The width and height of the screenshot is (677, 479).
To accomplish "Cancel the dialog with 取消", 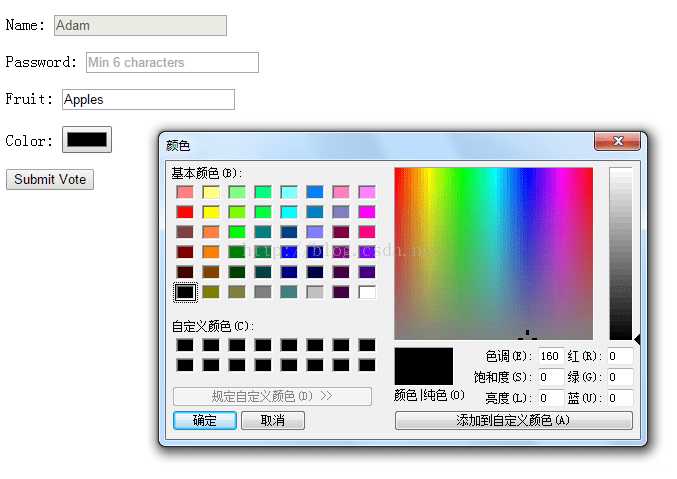I will 273,420.
